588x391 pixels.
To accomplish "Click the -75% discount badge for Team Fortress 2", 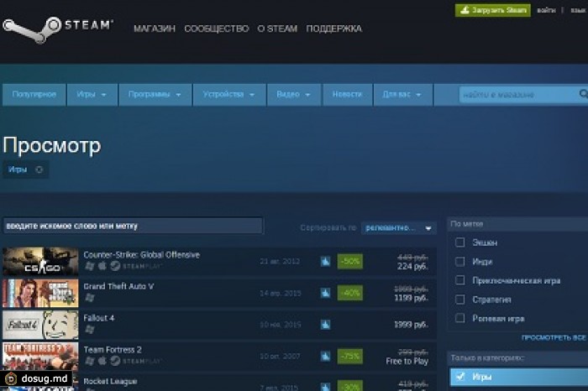I will 350,356.
